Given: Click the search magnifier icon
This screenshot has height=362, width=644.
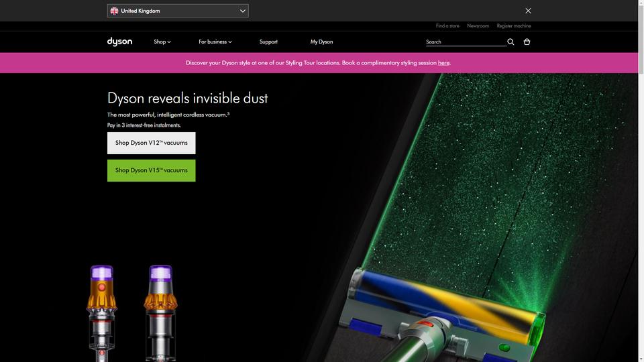Looking at the screenshot, I should [x=511, y=42].
